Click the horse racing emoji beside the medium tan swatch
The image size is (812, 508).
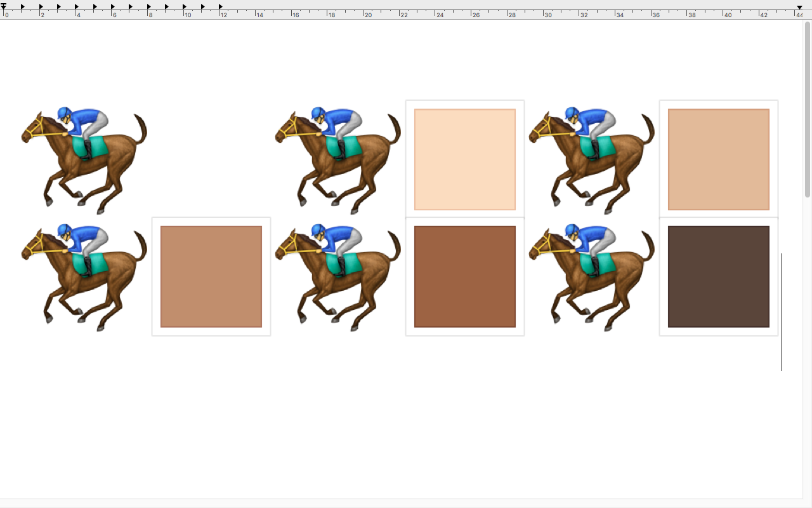pyautogui.click(x=84, y=277)
